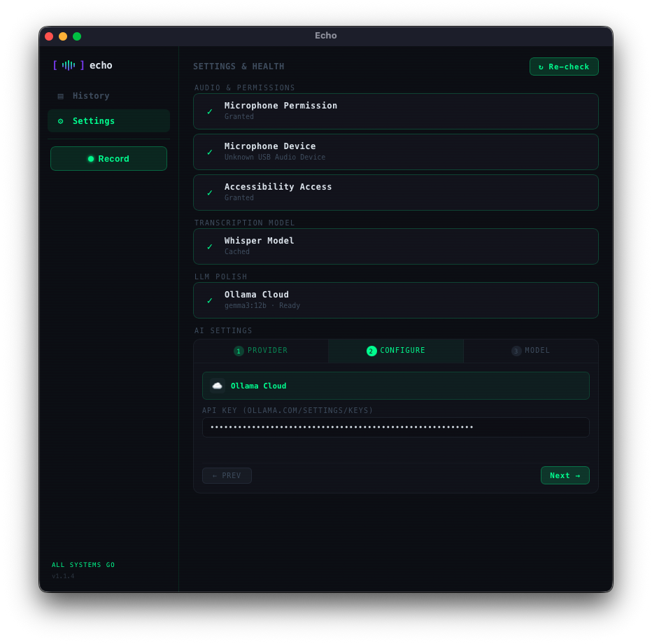Image resolution: width=652 pixels, height=644 pixels.
Task: Click the 'SETTINGS & HEALTH' heading
Action: (239, 66)
